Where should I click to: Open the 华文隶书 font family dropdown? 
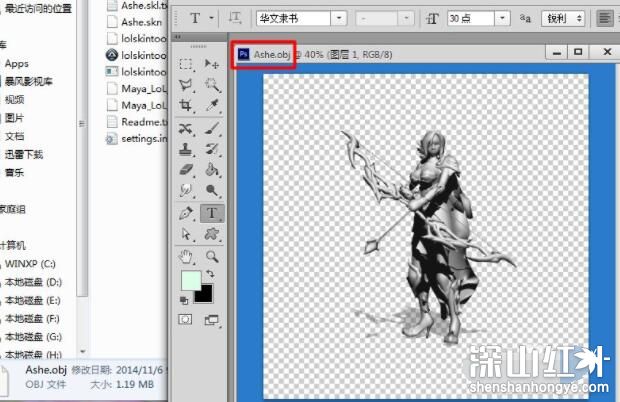[x=340, y=18]
